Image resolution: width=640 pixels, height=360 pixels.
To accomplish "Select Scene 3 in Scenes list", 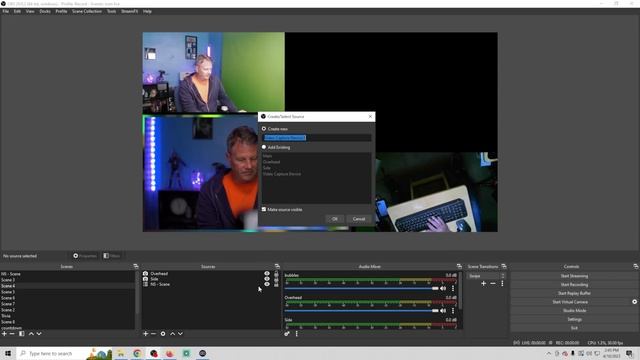I will (67, 280).
